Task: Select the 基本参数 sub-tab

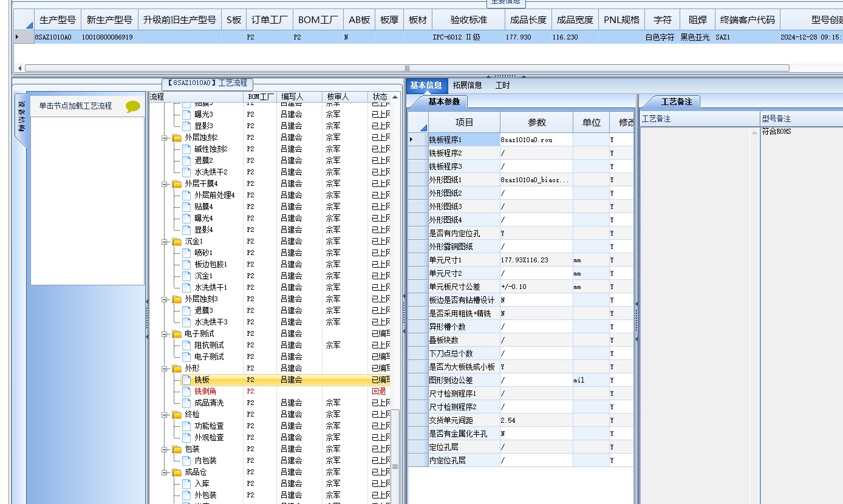Action: click(444, 102)
